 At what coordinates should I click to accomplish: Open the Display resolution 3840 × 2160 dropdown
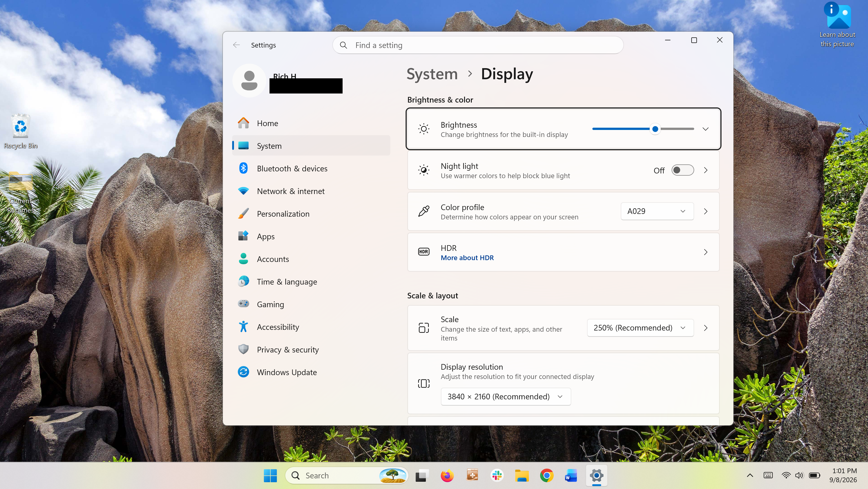pos(506,397)
